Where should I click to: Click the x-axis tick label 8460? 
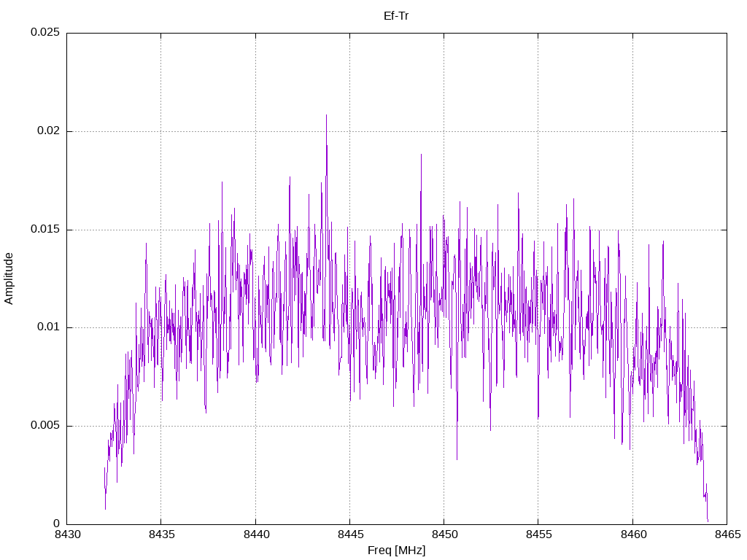[634, 534]
